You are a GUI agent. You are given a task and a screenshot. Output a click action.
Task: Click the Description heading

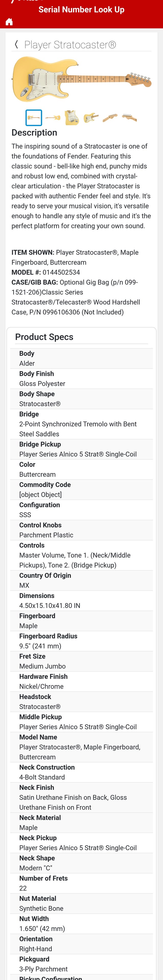click(34, 133)
